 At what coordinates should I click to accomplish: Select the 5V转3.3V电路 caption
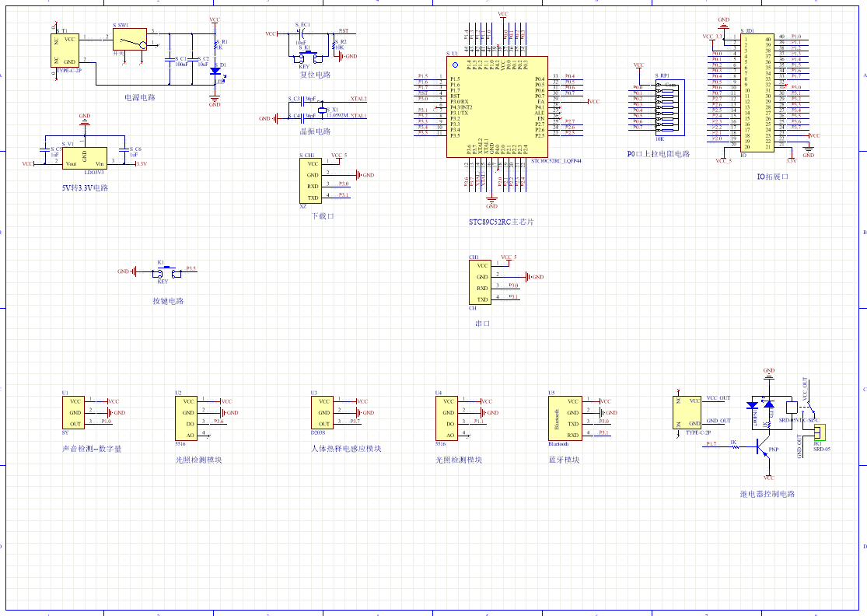click(85, 187)
